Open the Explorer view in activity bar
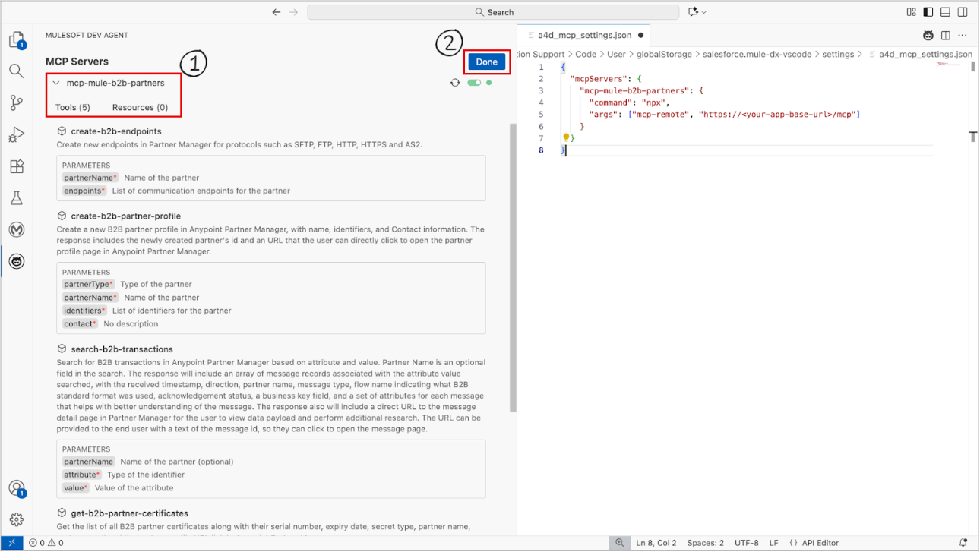980x552 pixels. [x=16, y=39]
